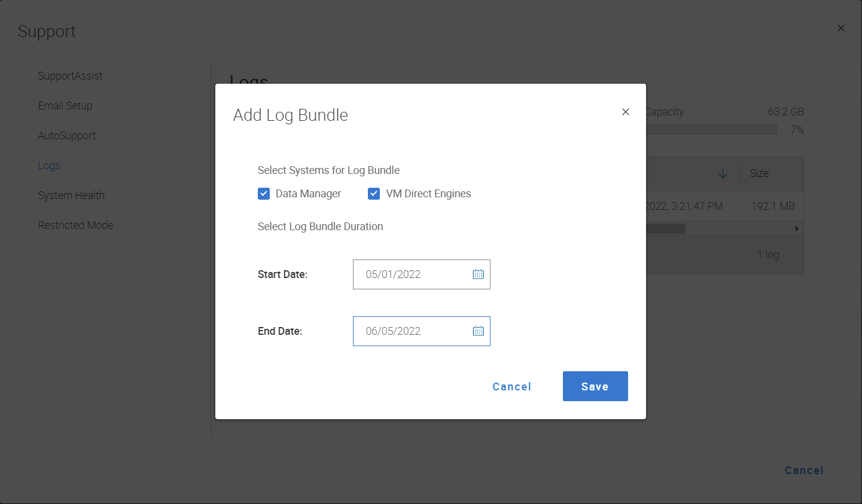Uncheck the VM Direct Engines checkbox
Image resolution: width=862 pixels, height=504 pixels.
pos(373,193)
